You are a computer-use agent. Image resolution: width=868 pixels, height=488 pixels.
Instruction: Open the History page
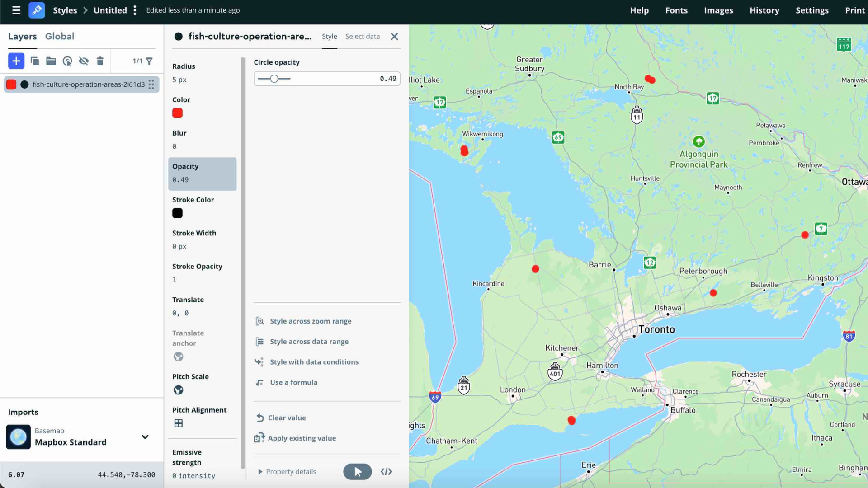(764, 10)
